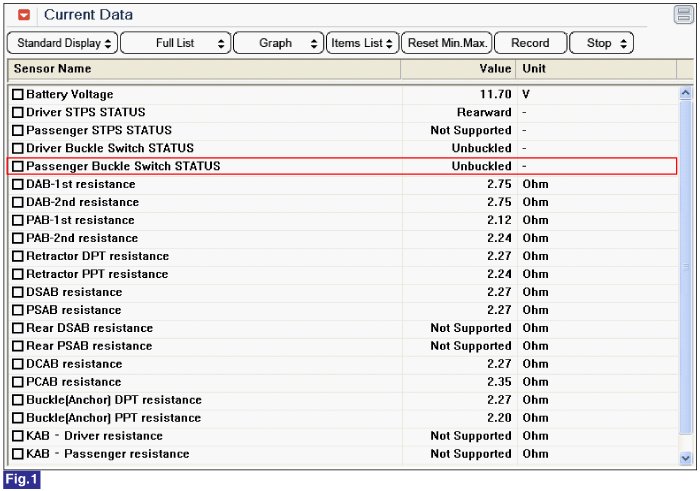Expand the Full List dropdown
700x491 pixels.
tap(176, 43)
